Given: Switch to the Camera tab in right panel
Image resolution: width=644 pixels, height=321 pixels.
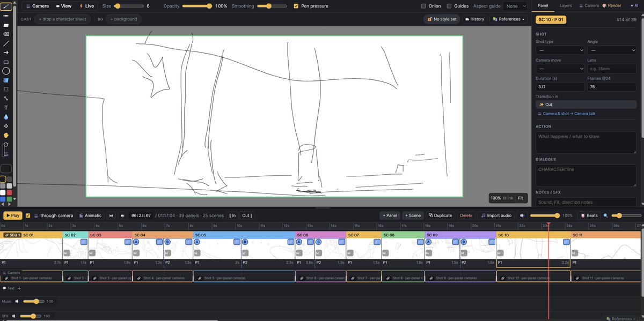Looking at the screenshot, I should coord(589,5).
